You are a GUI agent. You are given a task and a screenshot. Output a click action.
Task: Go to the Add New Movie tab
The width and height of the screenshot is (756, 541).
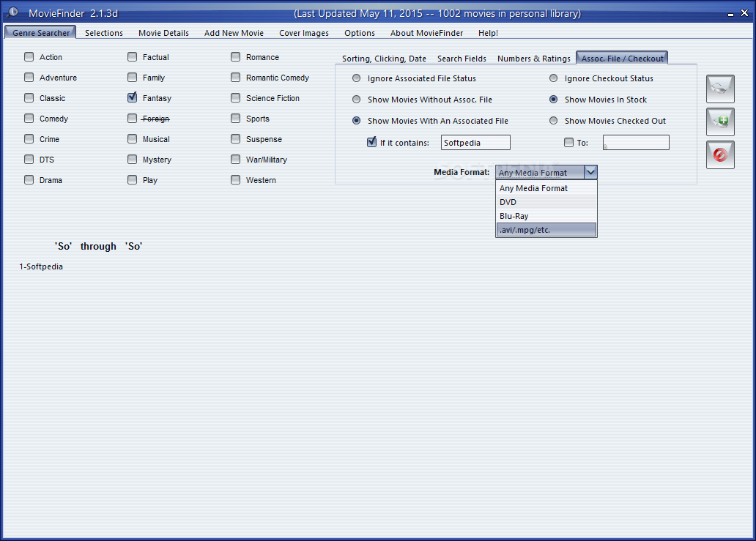click(x=234, y=33)
